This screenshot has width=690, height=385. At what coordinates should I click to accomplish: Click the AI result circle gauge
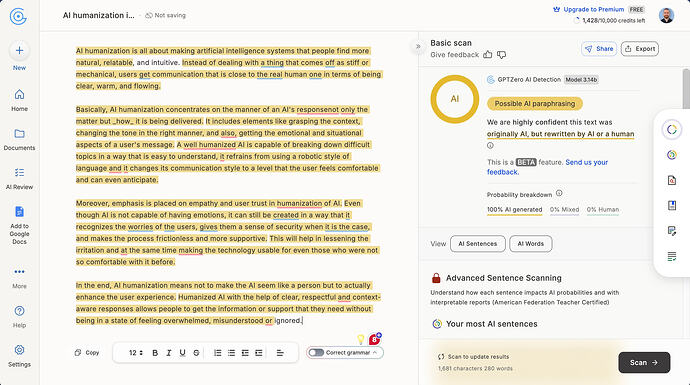455,99
